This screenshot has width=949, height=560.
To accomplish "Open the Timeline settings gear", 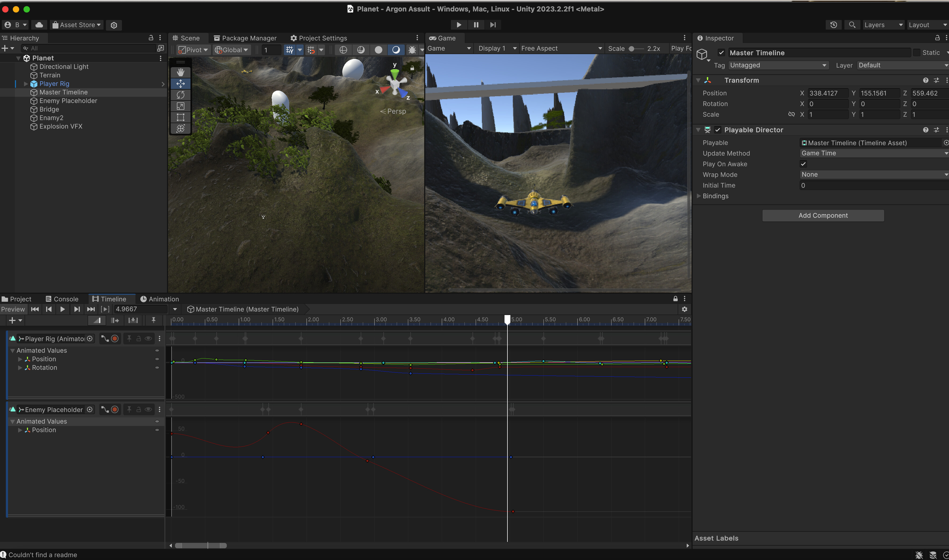I will point(685,309).
